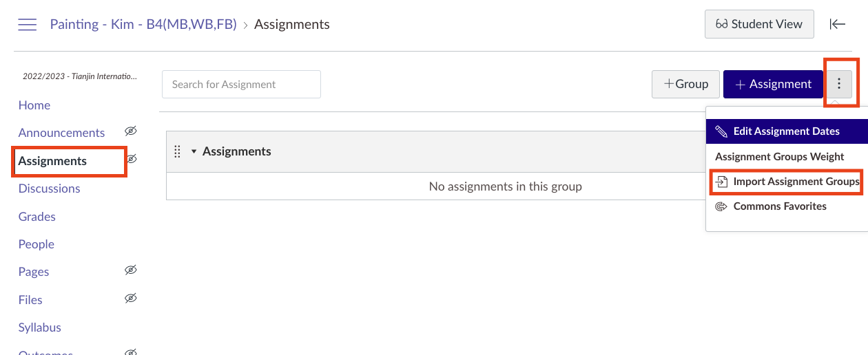Image resolution: width=868 pixels, height=355 pixels.
Task: Collapse the Assignments group triangle
Action: coord(194,151)
